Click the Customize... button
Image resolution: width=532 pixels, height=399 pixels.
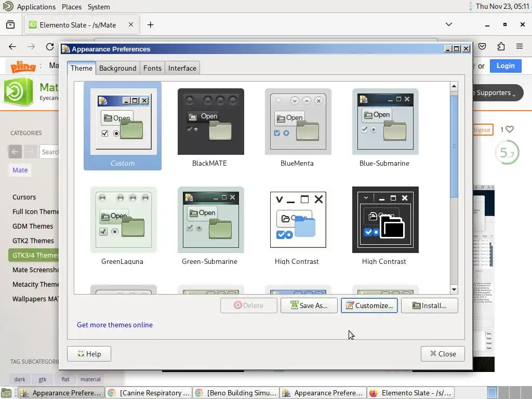click(369, 305)
